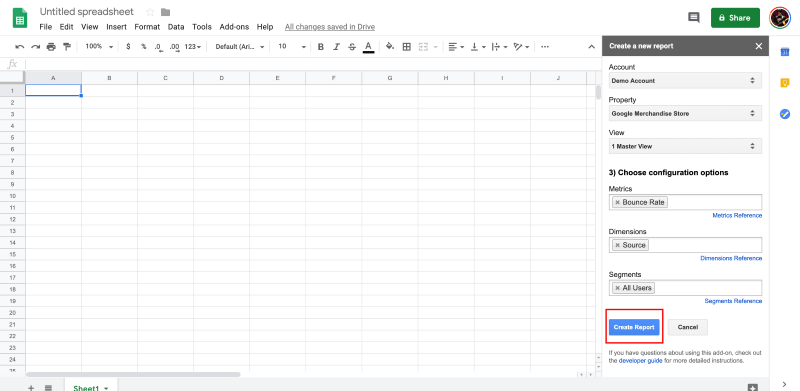Open text wrapping dropdown

[499, 46]
